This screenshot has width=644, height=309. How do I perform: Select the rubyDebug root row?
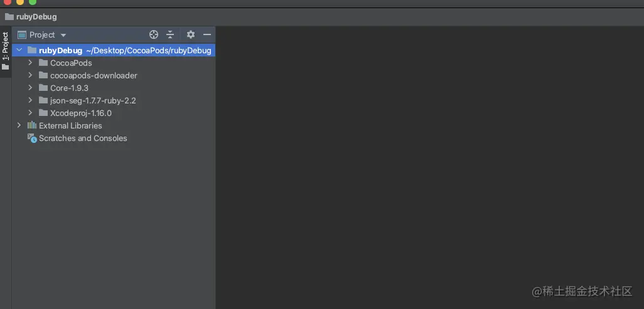click(x=114, y=51)
